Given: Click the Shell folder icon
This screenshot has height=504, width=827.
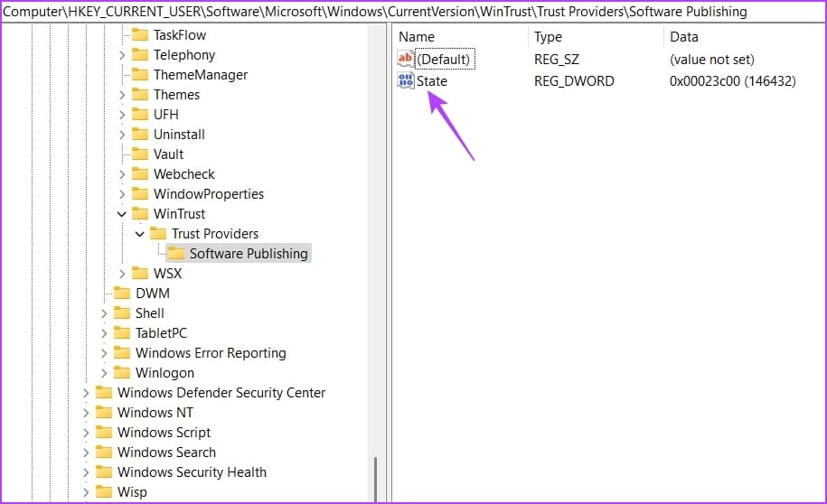Looking at the screenshot, I should pyautogui.click(x=122, y=313).
